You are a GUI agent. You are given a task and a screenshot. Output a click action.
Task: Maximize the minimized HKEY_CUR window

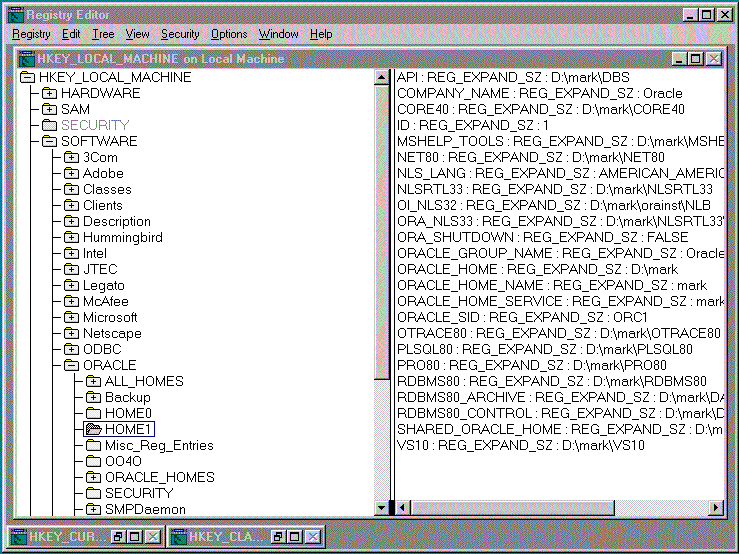pyautogui.click(x=135, y=537)
